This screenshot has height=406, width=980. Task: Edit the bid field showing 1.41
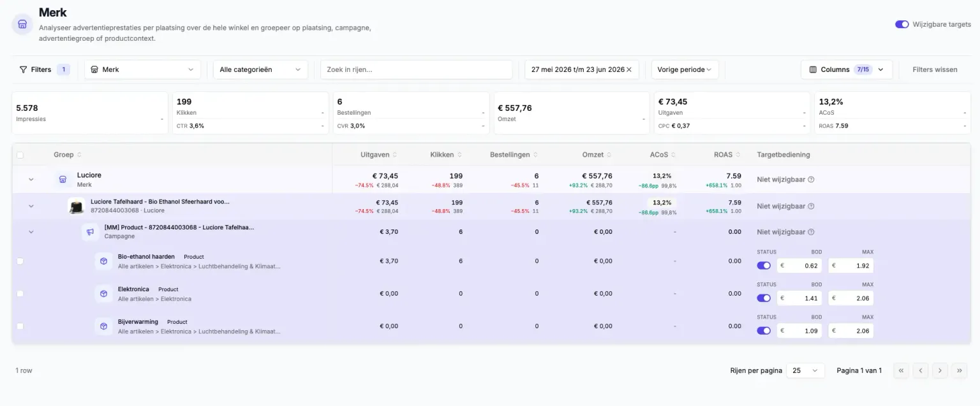pos(799,298)
